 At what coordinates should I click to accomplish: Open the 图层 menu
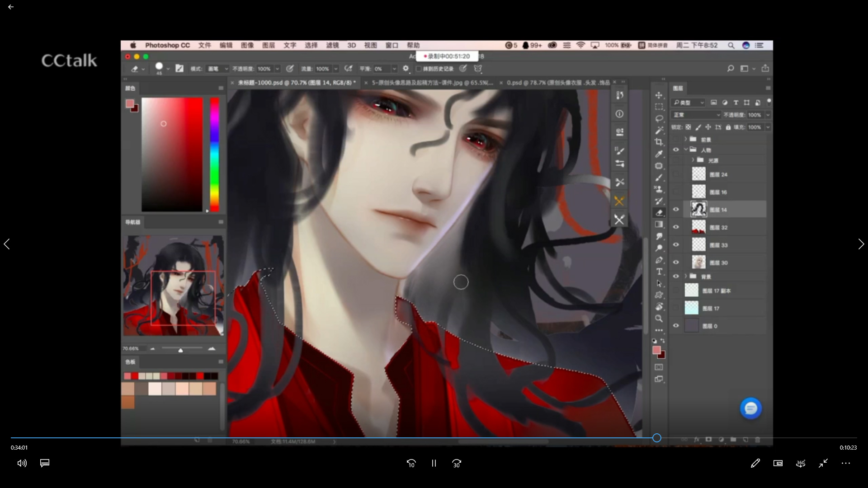click(x=269, y=45)
